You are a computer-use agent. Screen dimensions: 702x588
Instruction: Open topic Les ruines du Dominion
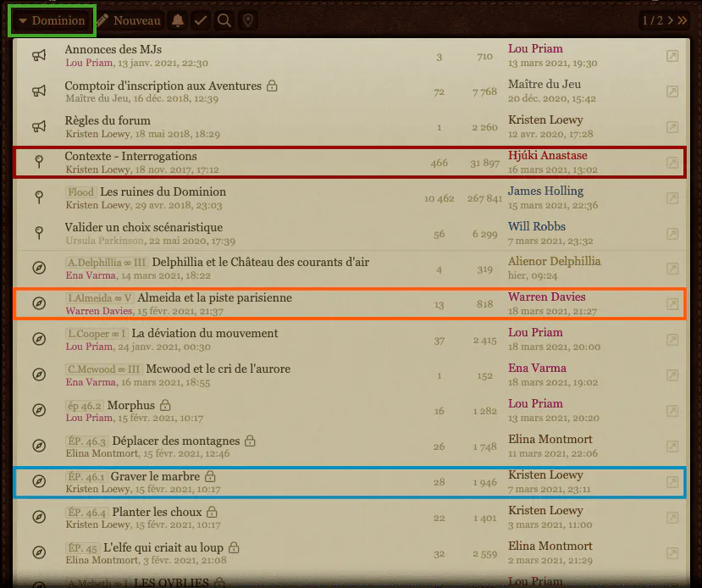pos(163,191)
